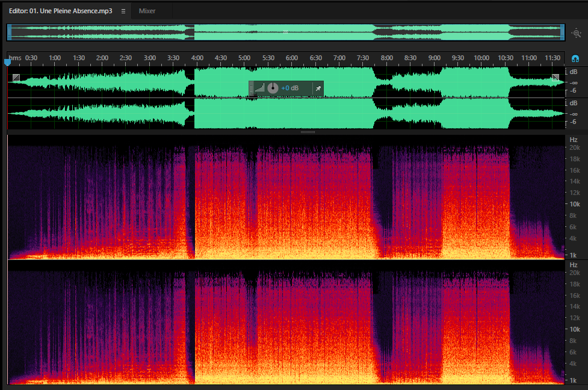Click 3:30 on the time ruler
The image size is (588, 390).
pyautogui.click(x=173, y=58)
